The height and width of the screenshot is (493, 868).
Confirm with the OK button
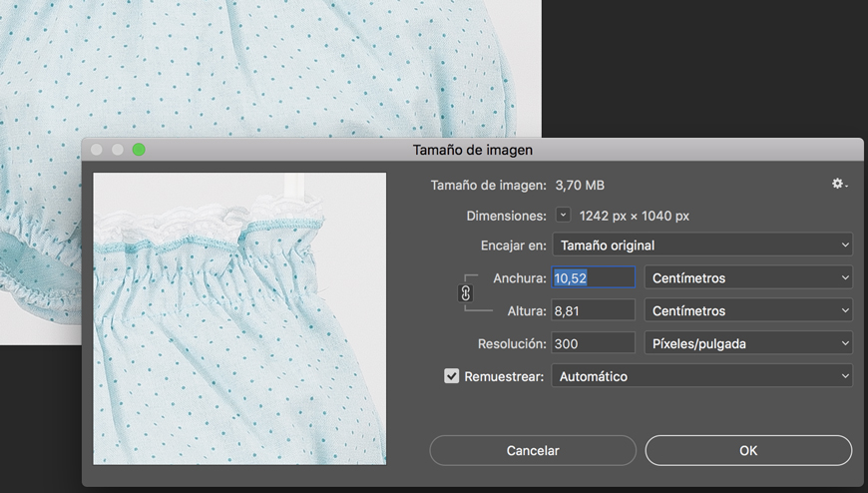(x=748, y=450)
